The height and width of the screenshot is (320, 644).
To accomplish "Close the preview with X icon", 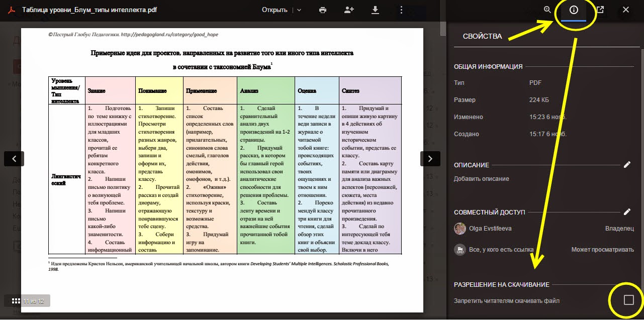I will (x=626, y=10).
